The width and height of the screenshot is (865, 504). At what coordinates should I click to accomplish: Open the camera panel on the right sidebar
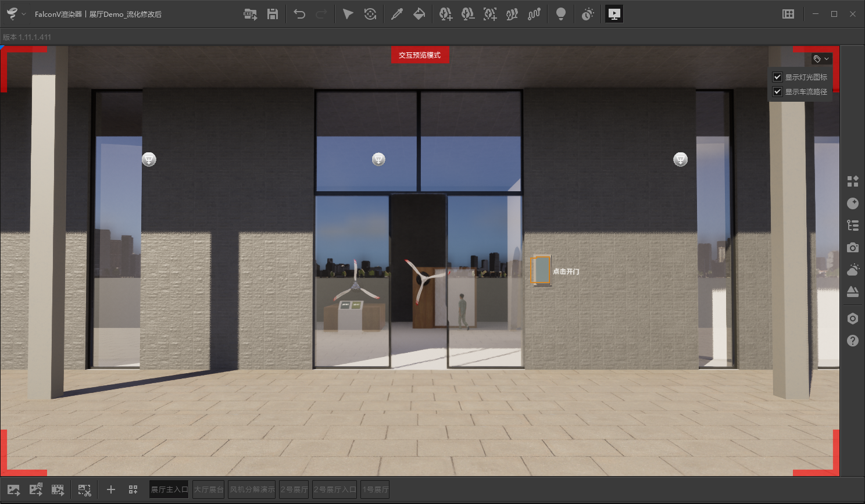click(x=852, y=247)
